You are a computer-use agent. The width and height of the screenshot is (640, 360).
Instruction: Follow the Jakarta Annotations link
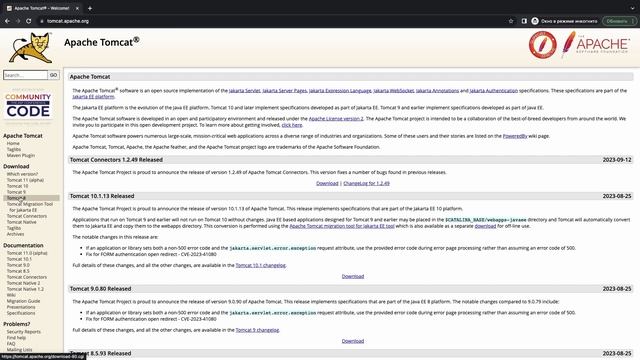(x=437, y=91)
